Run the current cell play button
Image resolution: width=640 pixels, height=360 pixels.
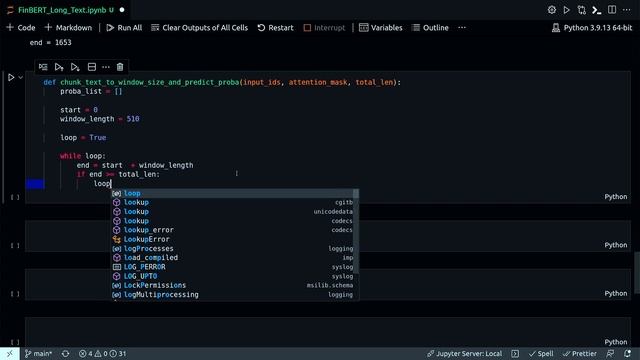click(x=11, y=77)
